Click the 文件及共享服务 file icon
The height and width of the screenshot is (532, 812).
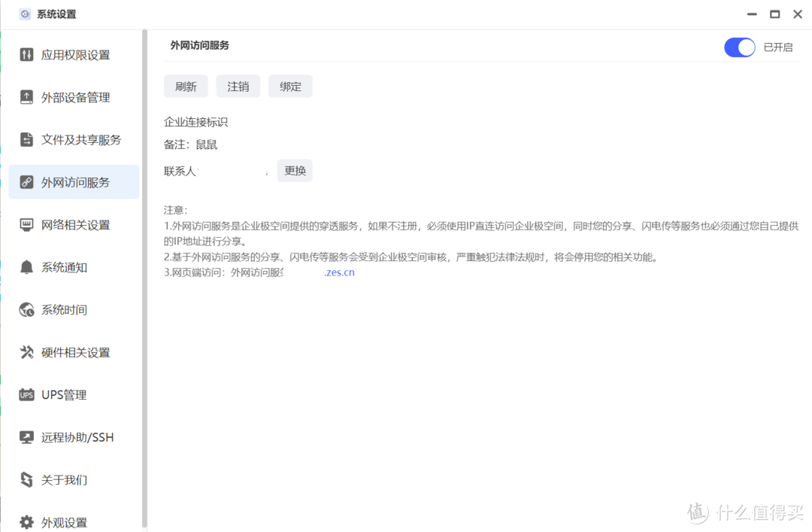pyautogui.click(x=26, y=139)
